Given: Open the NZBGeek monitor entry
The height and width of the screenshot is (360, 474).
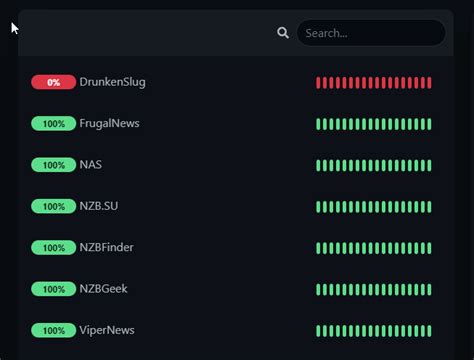Looking at the screenshot, I should point(236,289).
